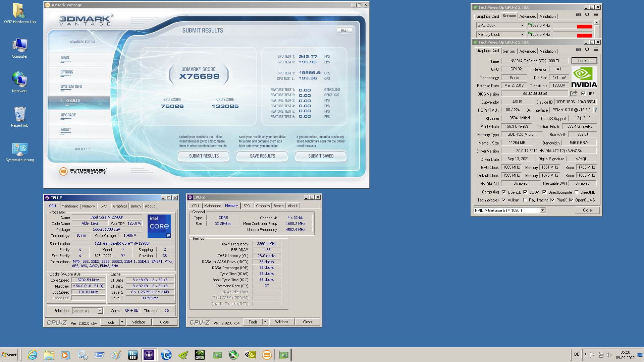Click the NVIDIA logo in GPU-Z
The height and width of the screenshot is (362, 644).
point(584,77)
